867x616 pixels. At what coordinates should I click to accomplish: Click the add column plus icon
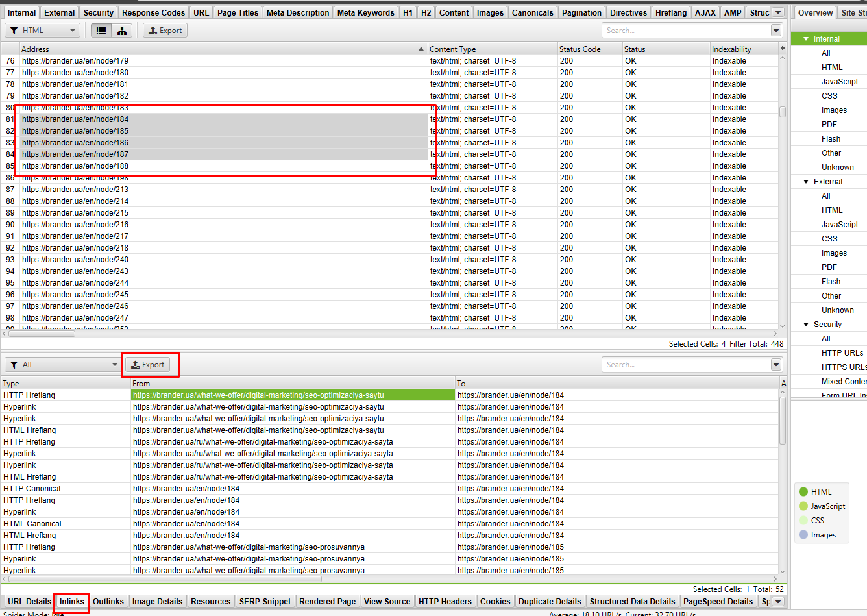point(783,49)
